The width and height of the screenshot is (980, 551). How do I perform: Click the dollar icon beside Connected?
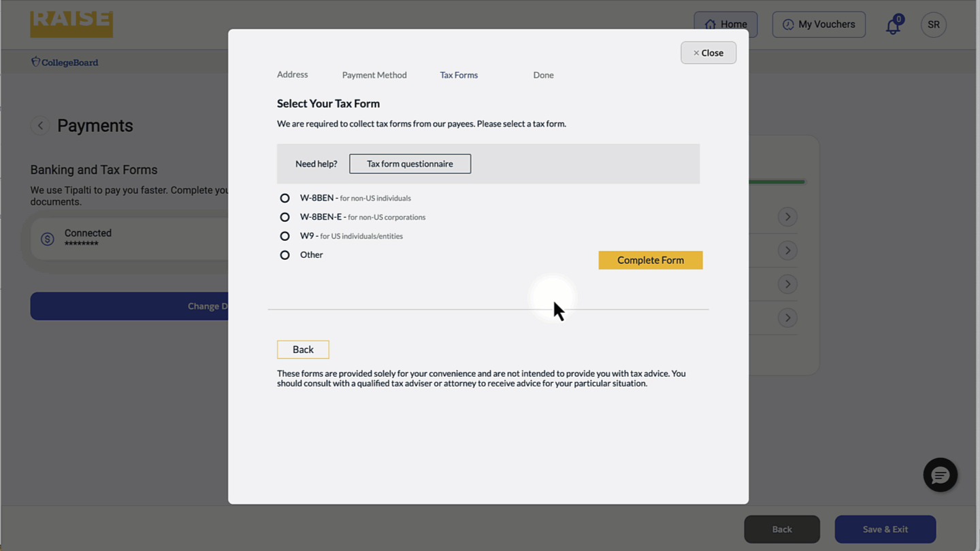point(47,239)
